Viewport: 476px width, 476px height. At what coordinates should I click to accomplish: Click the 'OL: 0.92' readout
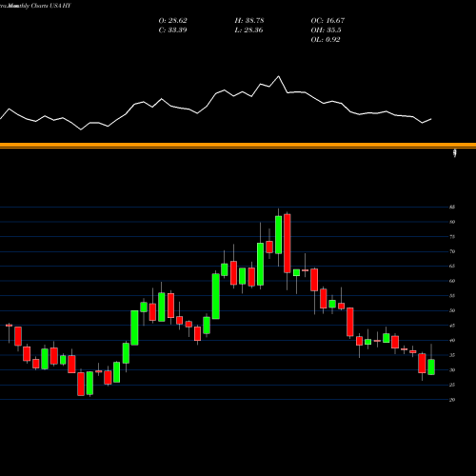click(326, 39)
